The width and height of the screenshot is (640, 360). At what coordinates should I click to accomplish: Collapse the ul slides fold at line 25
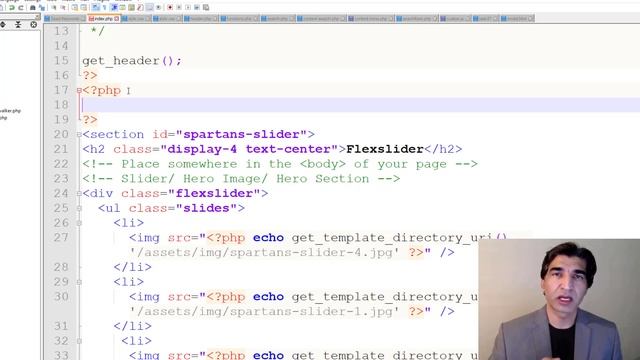pos(79,208)
